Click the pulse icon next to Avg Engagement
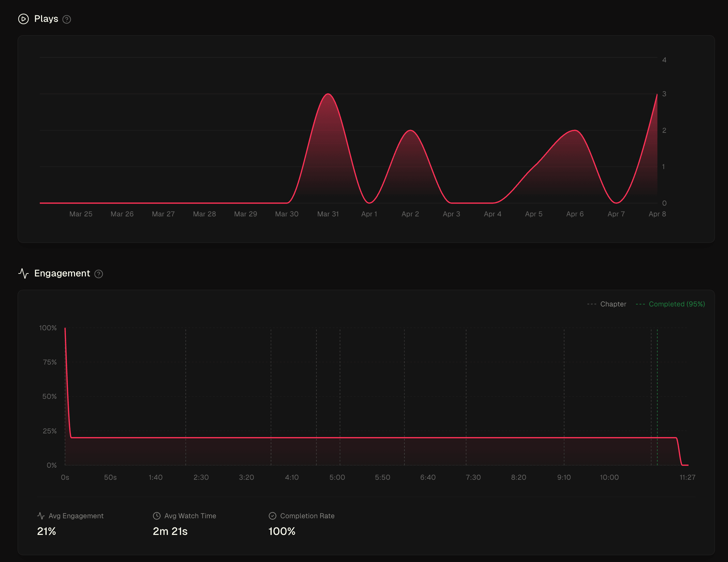This screenshot has width=728, height=562. click(x=41, y=516)
